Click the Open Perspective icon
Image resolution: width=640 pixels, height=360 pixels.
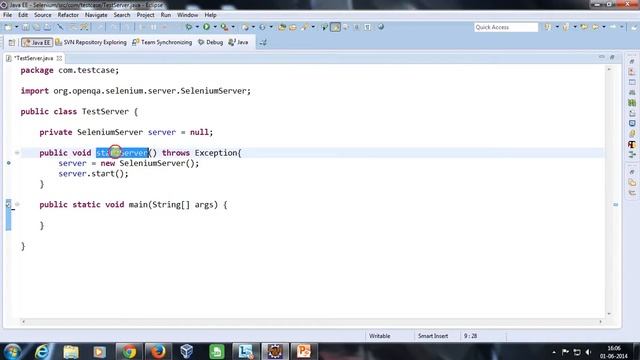[12, 42]
